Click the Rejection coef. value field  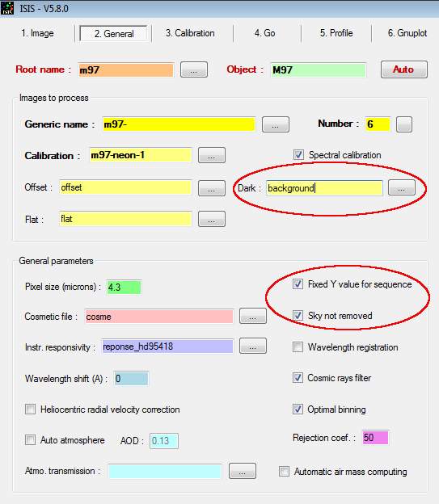click(x=375, y=438)
